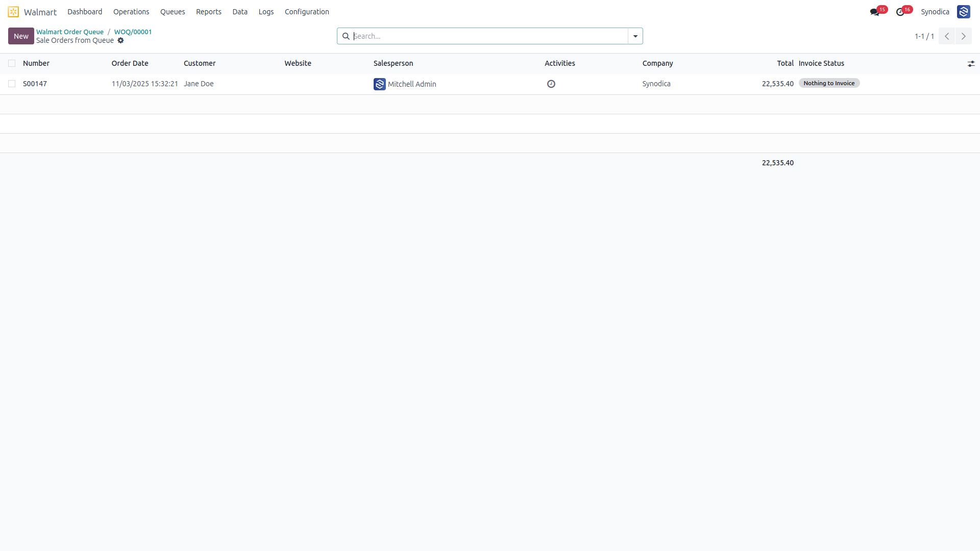Click the New button
This screenshot has height=551, width=980.
click(21, 36)
